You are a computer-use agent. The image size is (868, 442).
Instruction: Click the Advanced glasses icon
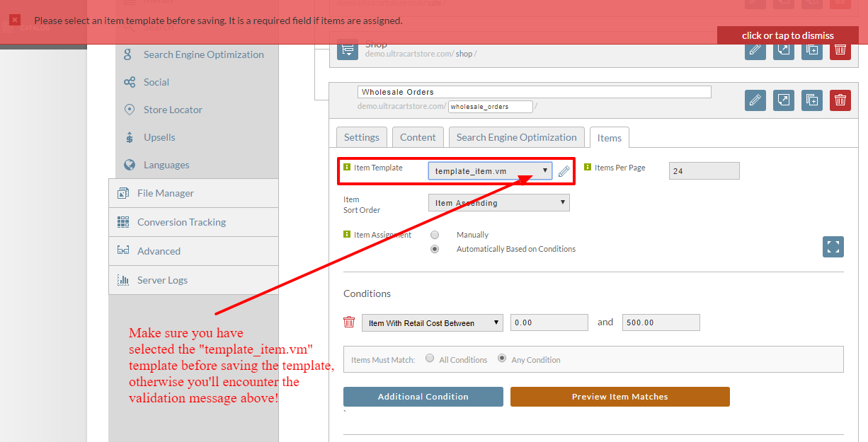point(123,251)
